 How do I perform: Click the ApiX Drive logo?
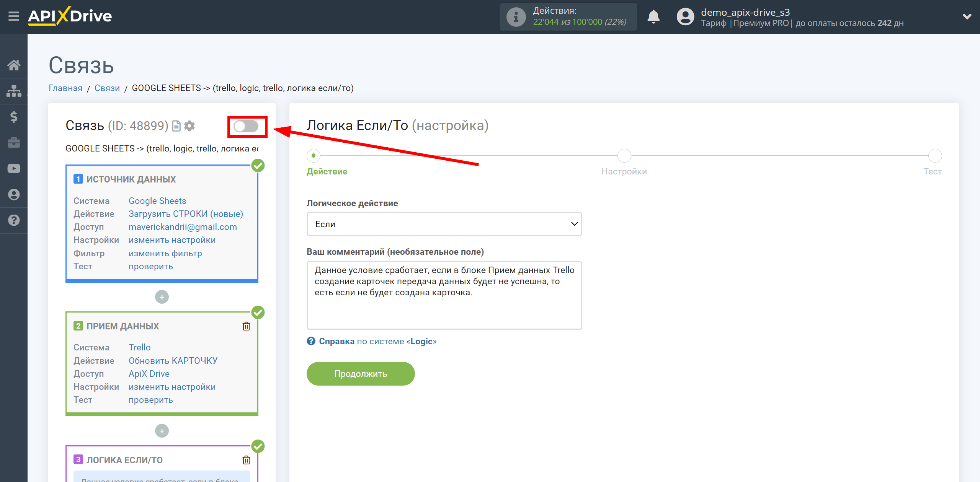[x=70, y=16]
